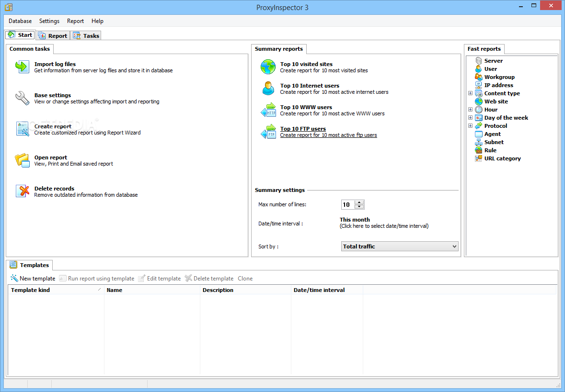Click the Clone toolbar button
The image size is (565, 392).
coord(245,278)
